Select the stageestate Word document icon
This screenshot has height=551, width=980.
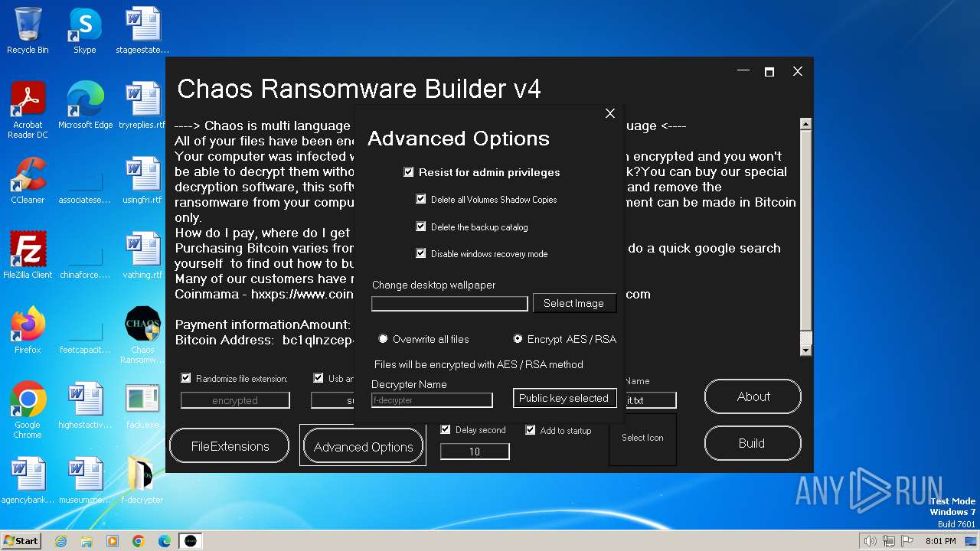click(x=142, y=31)
